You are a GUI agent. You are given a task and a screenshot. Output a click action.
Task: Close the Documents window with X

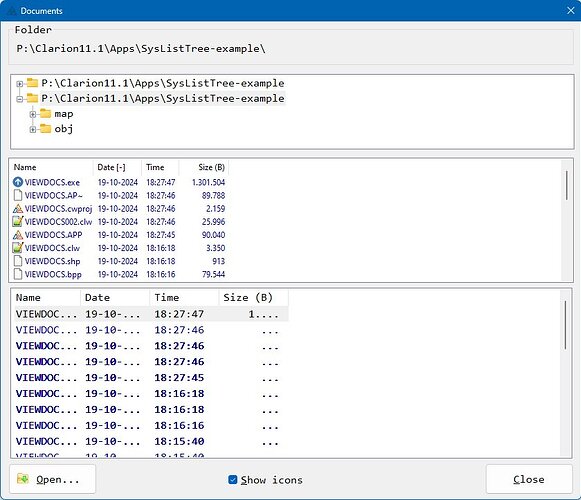(x=571, y=10)
